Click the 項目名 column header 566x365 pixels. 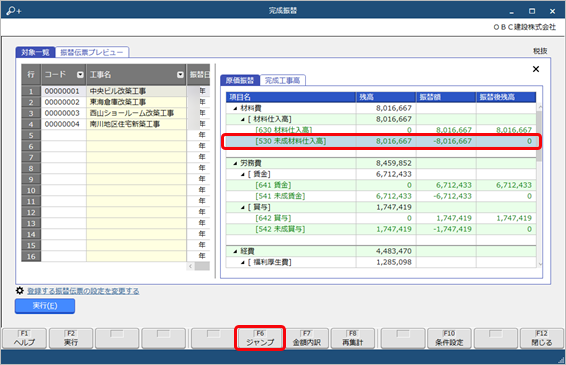(291, 97)
